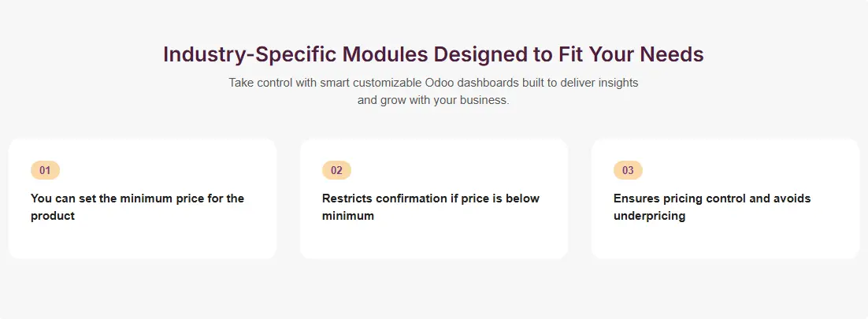Click the 02 number badge
Screen dimensions: 868x319
[336, 170]
